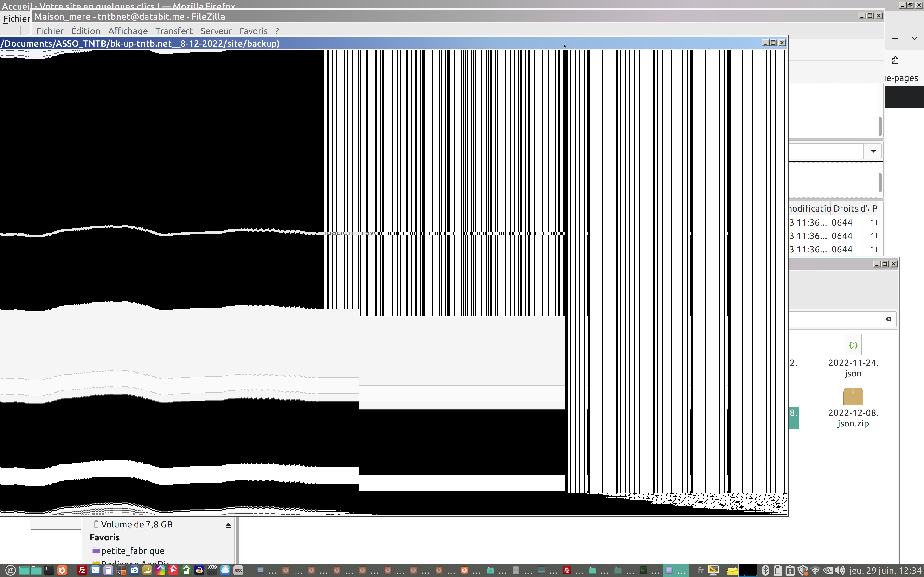Screen dimensions: 924x577
Task: Expand the Firefox list all tabs chevron
Action: point(914,38)
